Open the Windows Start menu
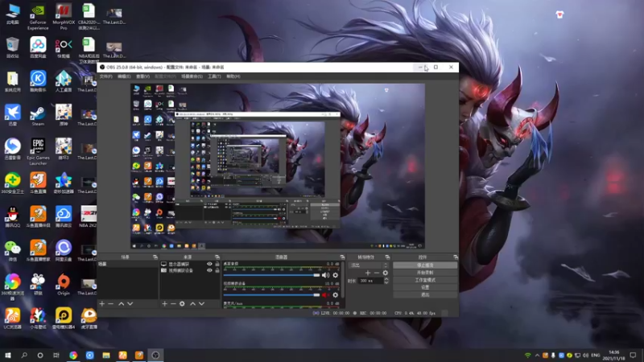This screenshot has width=644, height=362. (8, 356)
